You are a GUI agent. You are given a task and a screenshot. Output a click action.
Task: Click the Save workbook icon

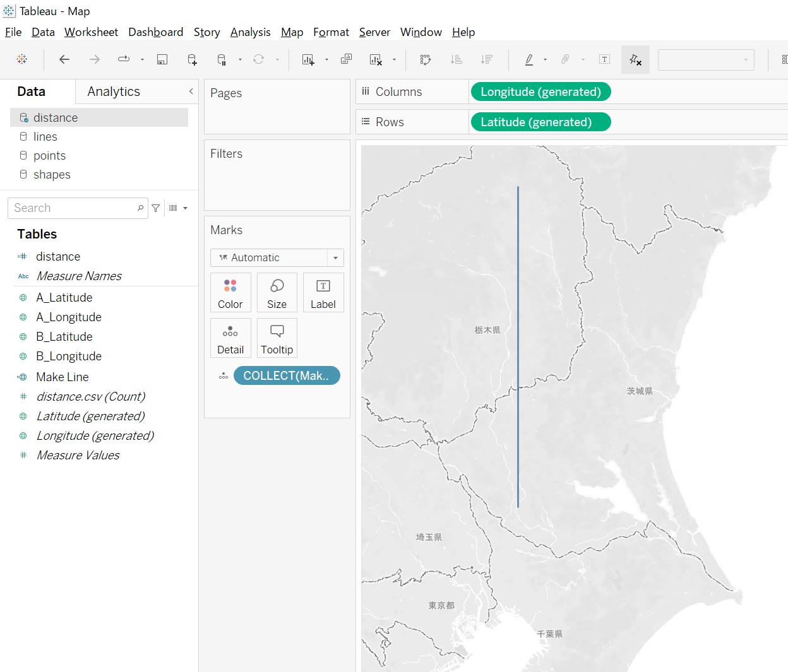tap(162, 59)
